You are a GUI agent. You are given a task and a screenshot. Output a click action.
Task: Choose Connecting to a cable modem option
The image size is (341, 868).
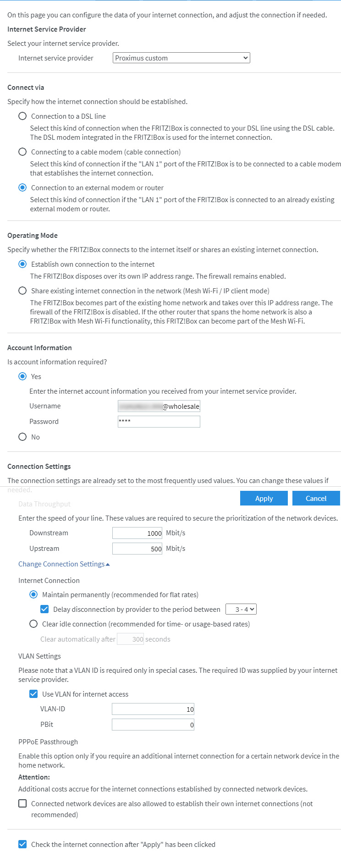22,152
